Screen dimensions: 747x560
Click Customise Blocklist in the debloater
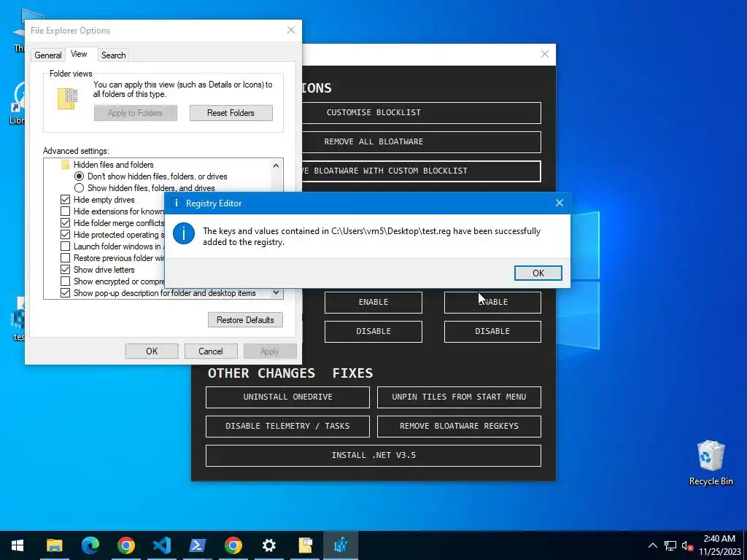click(422, 113)
